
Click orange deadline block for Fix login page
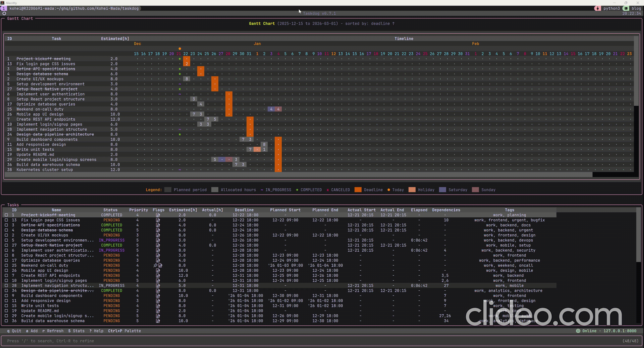coord(186,64)
